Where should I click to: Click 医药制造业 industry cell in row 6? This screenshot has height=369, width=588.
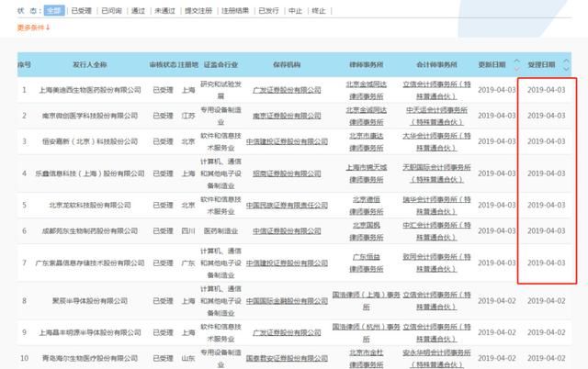coord(220,231)
